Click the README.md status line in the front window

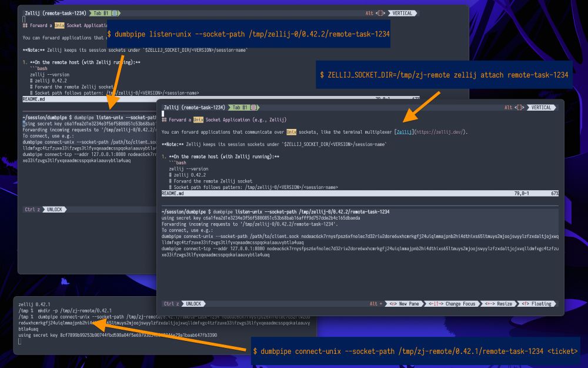click(360, 193)
